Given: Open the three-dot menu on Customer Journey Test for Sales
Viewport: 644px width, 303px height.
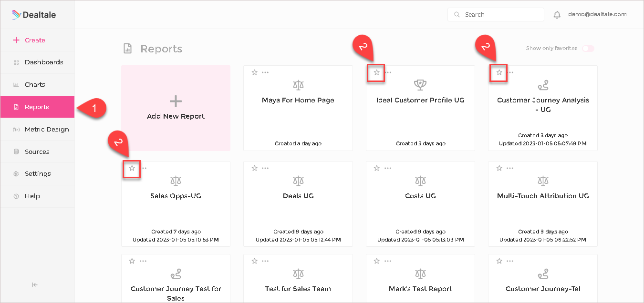Looking at the screenshot, I should 143,261.
